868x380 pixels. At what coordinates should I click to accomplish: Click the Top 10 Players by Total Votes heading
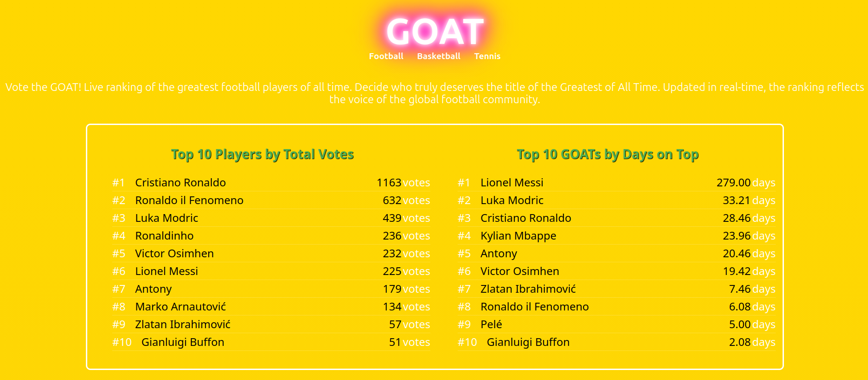pyautogui.click(x=262, y=155)
